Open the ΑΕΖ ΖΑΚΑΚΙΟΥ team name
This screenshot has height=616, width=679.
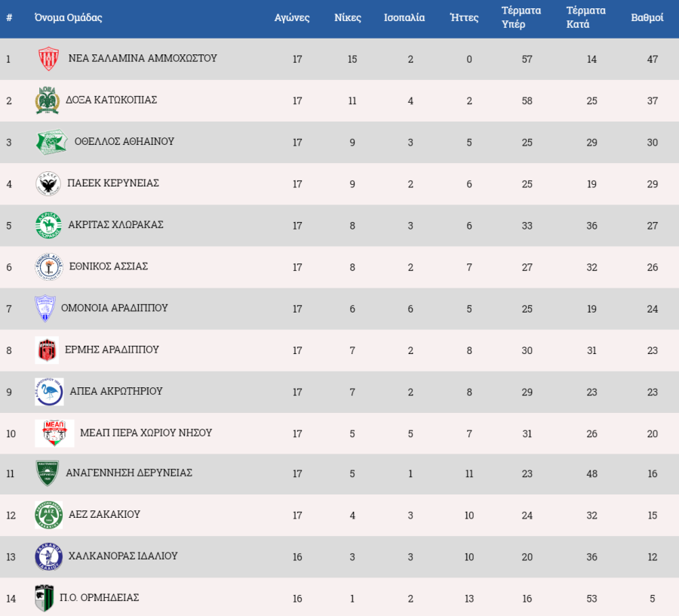point(104,514)
